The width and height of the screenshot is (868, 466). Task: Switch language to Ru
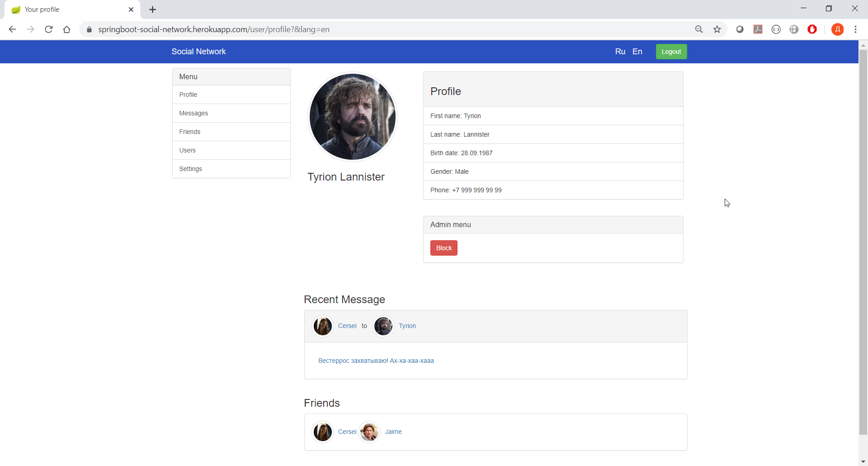[x=620, y=52]
